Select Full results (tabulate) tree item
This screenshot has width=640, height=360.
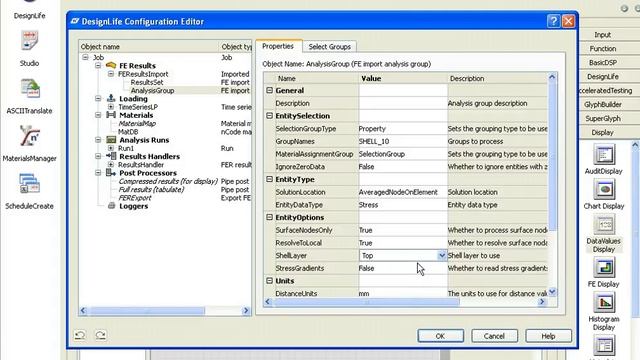coord(151,189)
